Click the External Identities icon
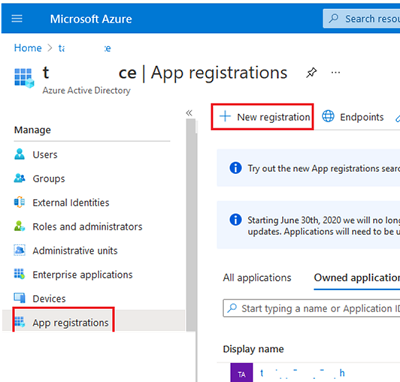This screenshot has height=382, width=400. (x=19, y=202)
